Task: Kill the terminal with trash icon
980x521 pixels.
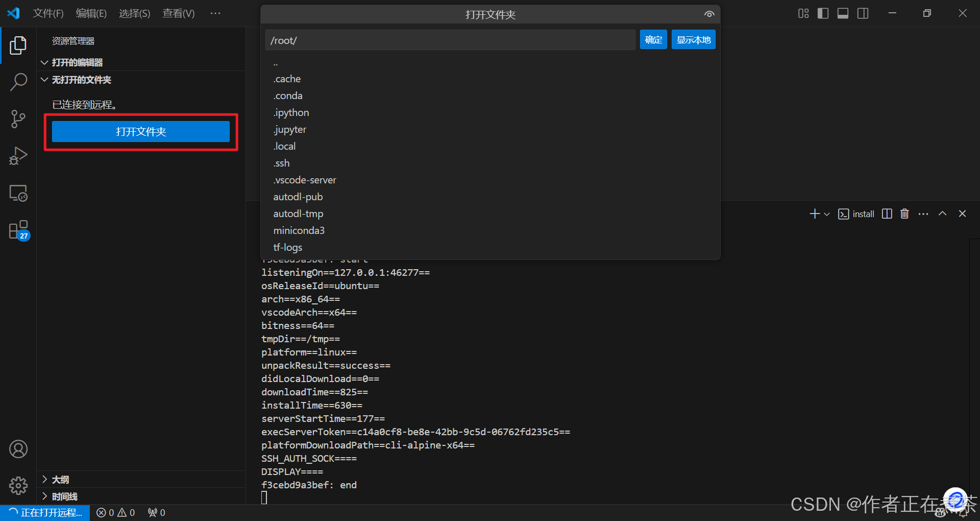Action: 904,214
